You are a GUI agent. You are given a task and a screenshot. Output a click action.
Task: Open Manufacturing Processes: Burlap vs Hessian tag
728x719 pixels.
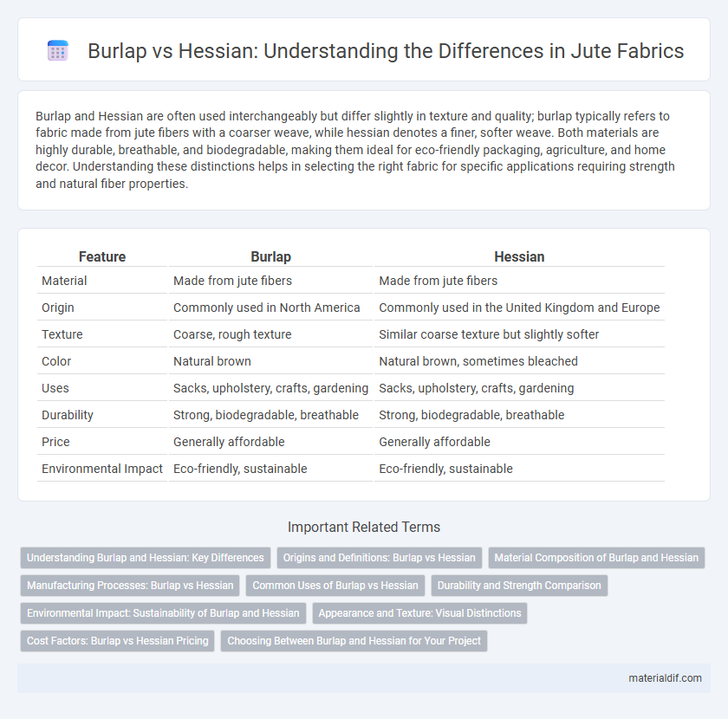[130, 586]
